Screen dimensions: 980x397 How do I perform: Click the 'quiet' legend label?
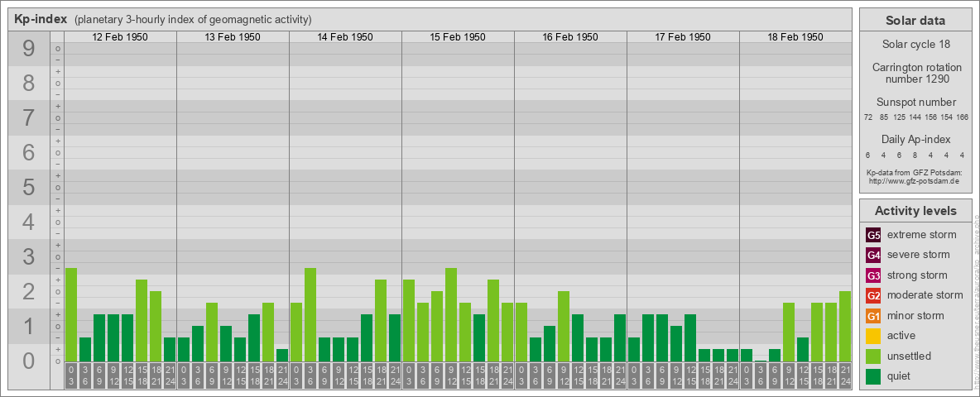(x=901, y=375)
